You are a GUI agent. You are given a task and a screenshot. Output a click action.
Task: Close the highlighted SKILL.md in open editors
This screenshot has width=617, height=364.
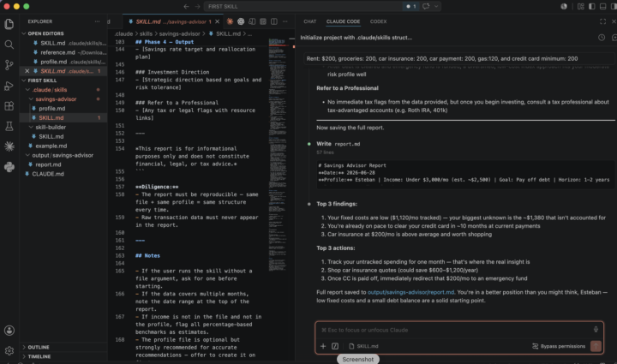pyautogui.click(x=27, y=71)
